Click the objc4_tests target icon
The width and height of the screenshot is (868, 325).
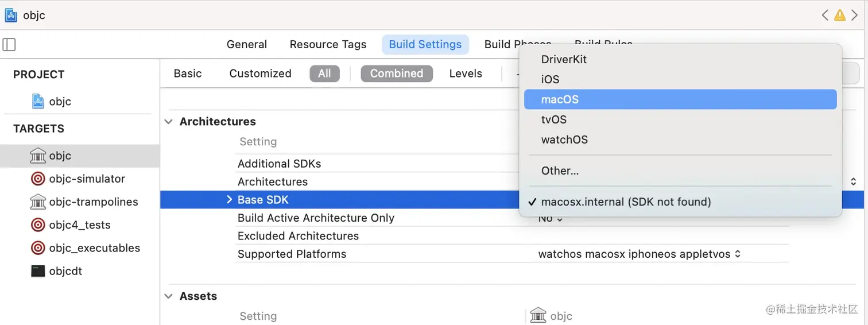38,225
